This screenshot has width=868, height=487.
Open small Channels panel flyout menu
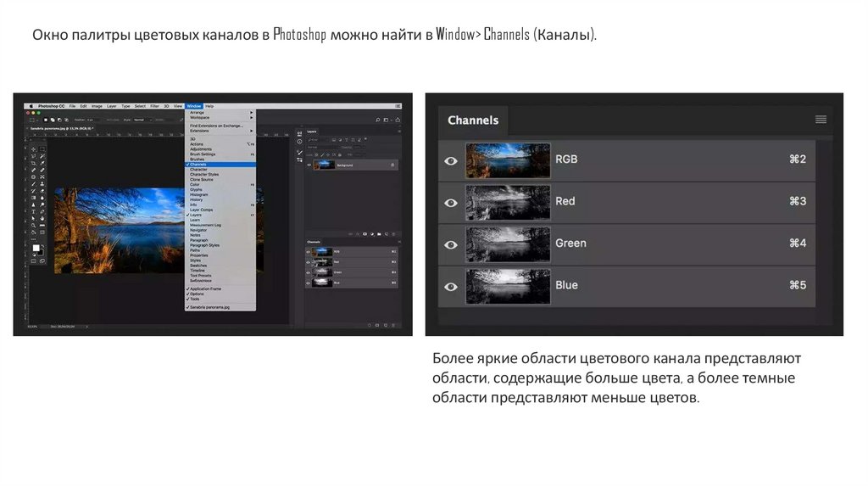400,242
